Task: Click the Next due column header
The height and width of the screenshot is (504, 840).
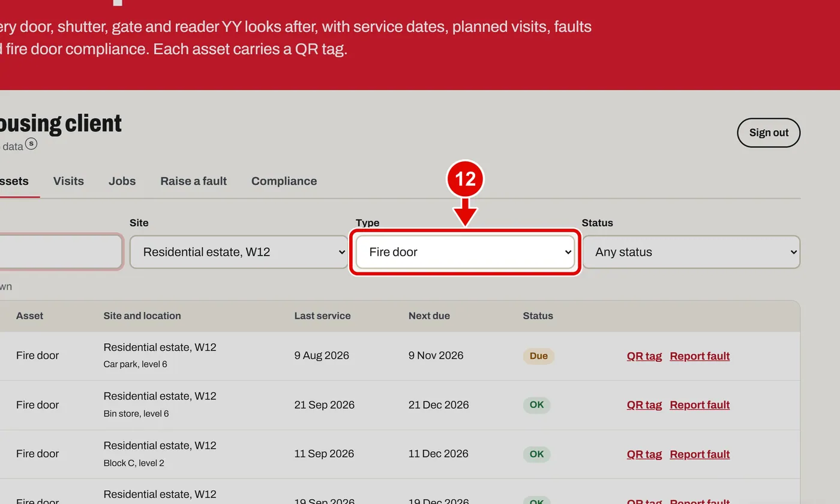Action: 429,316
